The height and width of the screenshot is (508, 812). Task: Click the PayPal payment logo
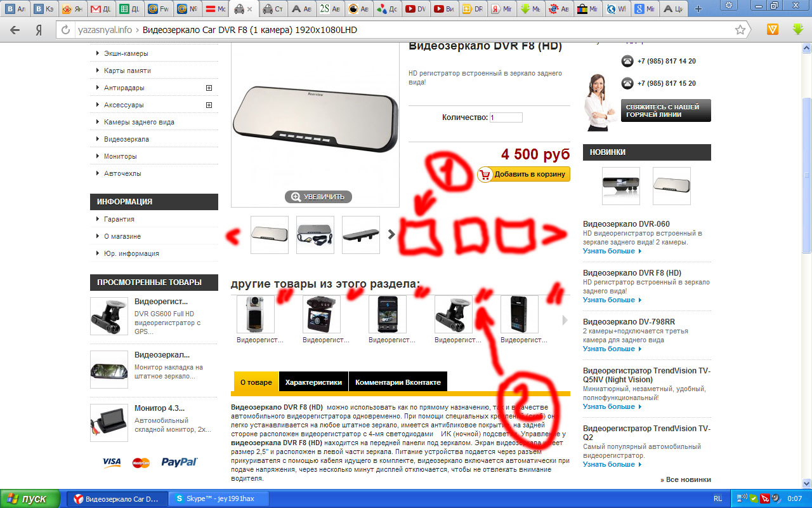click(180, 462)
